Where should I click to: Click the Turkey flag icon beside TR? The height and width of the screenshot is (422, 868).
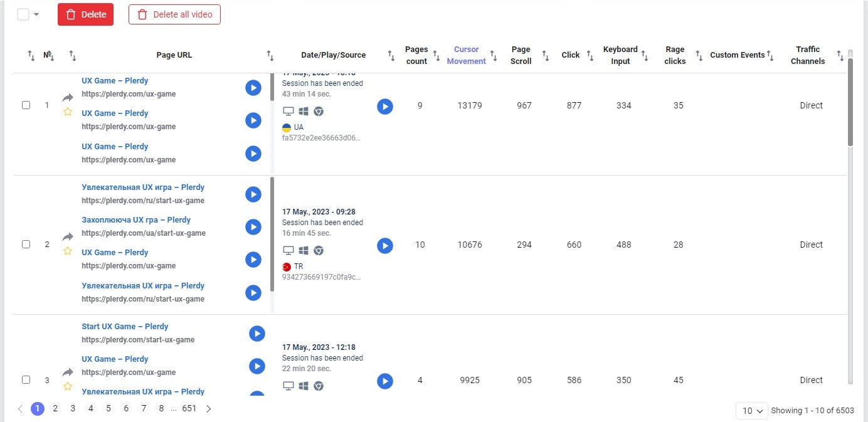click(287, 266)
